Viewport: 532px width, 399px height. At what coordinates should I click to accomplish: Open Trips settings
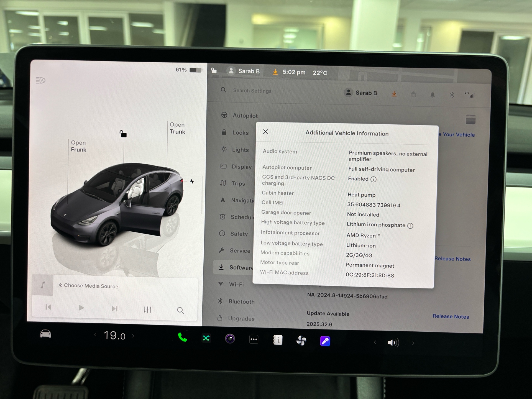[232, 183]
